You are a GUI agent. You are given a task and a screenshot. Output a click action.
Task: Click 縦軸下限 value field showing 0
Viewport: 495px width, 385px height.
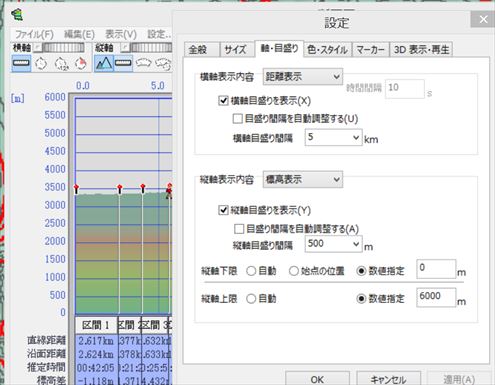click(x=436, y=269)
